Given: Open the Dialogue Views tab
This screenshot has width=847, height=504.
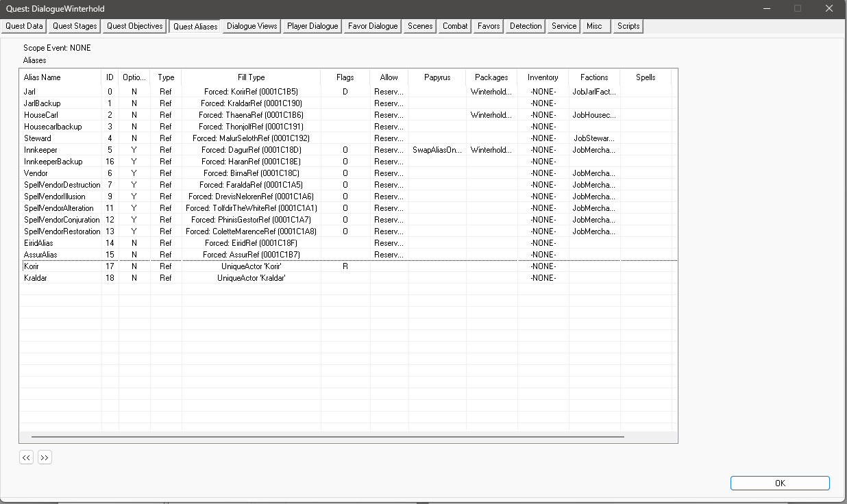Looking at the screenshot, I should tap(252, 26).
